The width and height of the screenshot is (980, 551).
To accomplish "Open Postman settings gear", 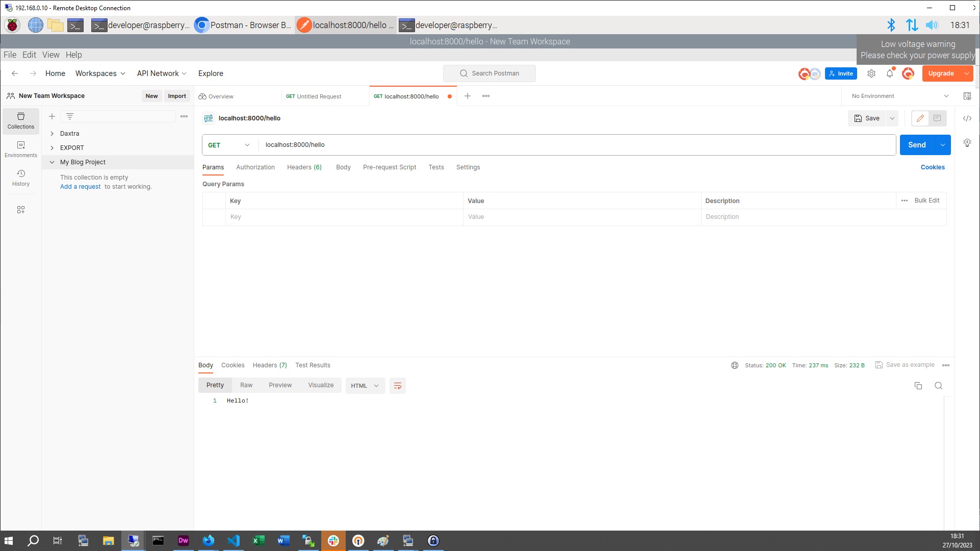I will point(871,73).
